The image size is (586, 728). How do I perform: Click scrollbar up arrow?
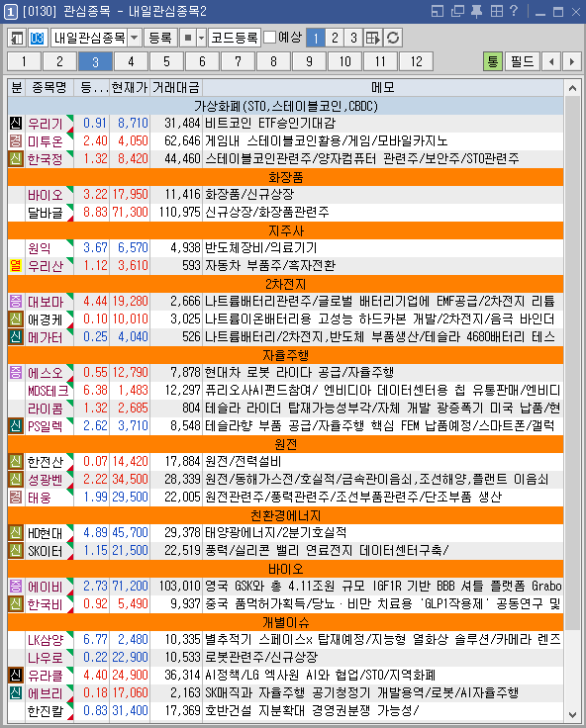[x=572, y=88]
